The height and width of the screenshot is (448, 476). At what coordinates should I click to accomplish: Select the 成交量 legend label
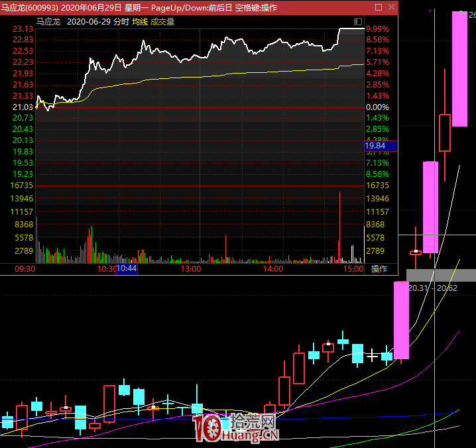tap(162, 22)
